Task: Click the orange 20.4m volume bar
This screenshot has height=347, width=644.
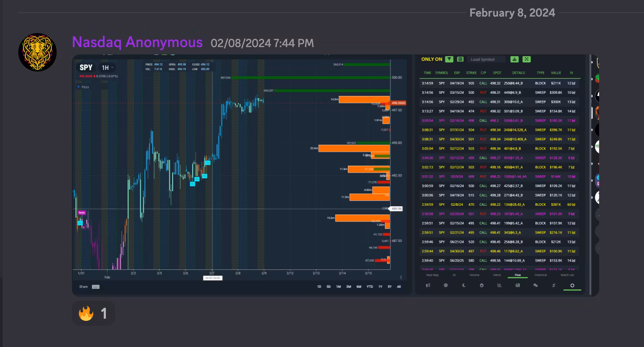Action: (354, 148)
